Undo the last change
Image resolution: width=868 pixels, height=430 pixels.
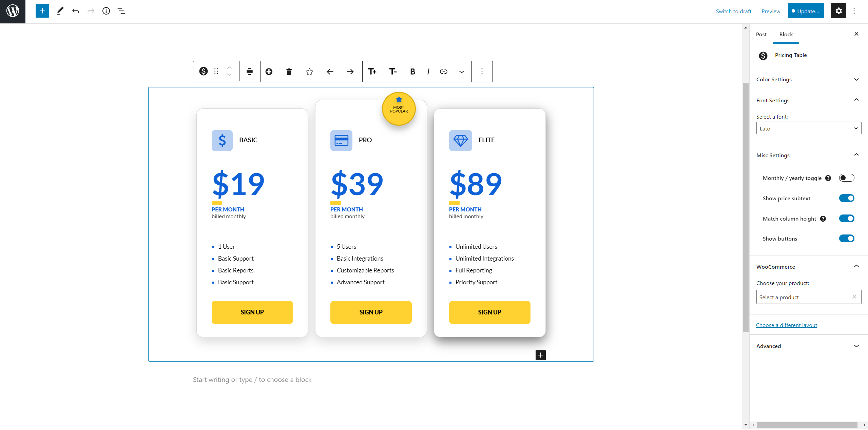tap(75, 11)
